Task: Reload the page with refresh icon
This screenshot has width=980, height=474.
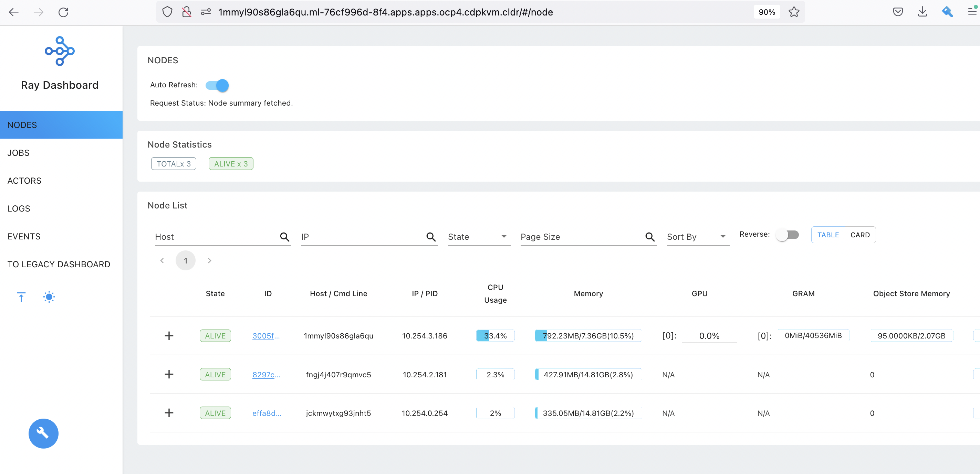Action: pyautogui.click(x=64, y=12)
